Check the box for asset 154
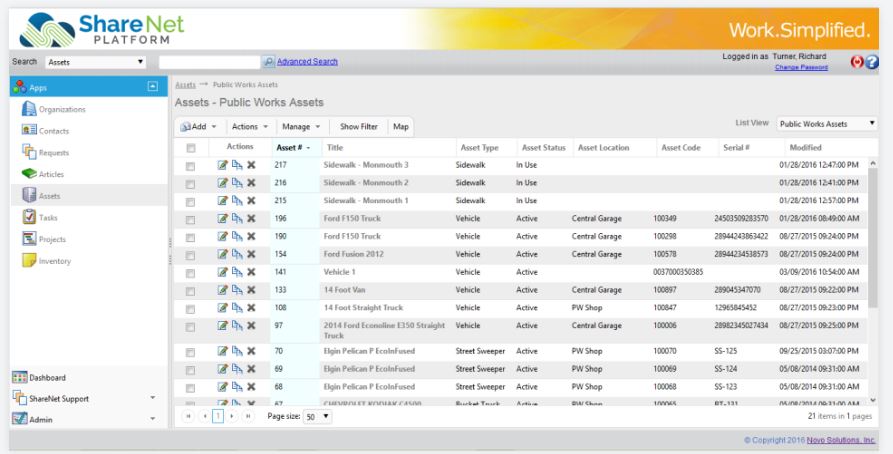This screenshot has width=893, height=454. click(190, 255)
